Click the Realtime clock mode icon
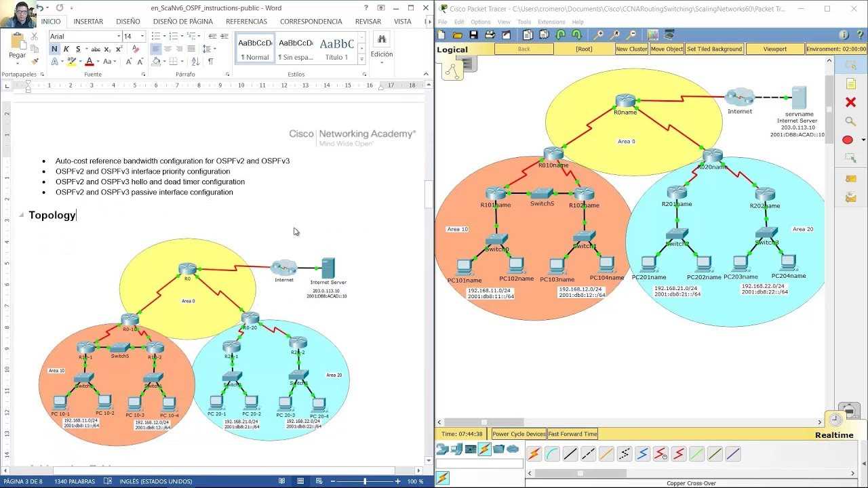Screen dimensions: 868x488 coord(835,420)
